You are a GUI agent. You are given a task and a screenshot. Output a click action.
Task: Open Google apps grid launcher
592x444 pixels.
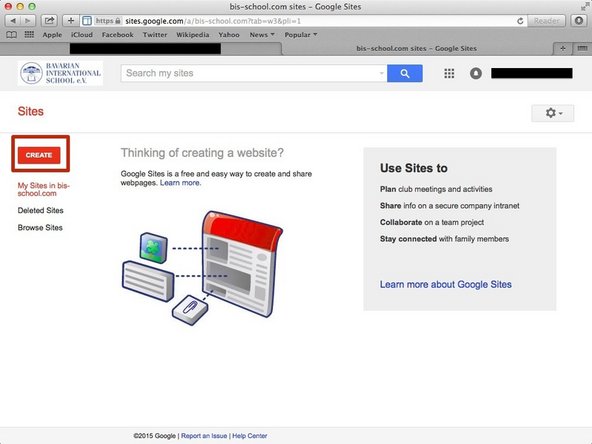pyautogui.click(x=449, y=73)
